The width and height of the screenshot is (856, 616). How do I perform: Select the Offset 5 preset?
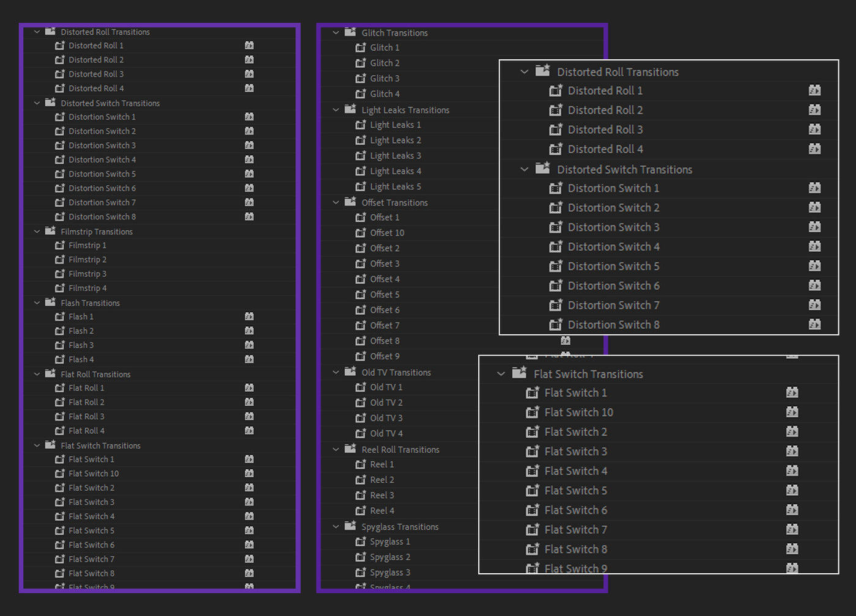385,295
